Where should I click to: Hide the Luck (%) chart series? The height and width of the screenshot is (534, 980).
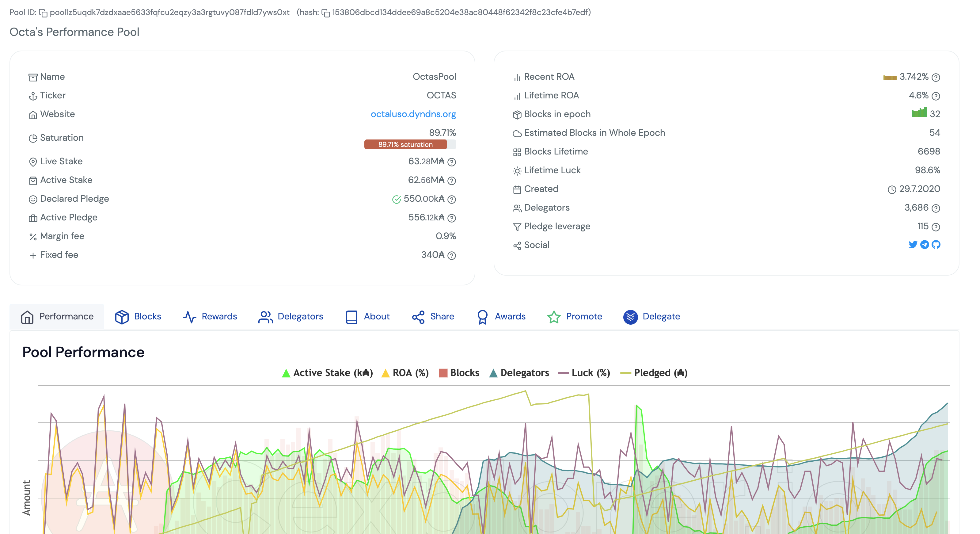tap(584, 373)
